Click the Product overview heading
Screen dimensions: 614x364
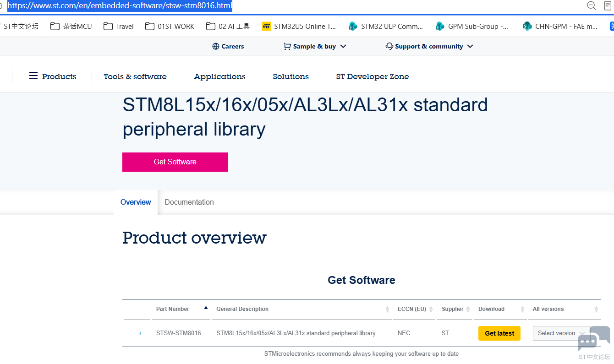195,238
